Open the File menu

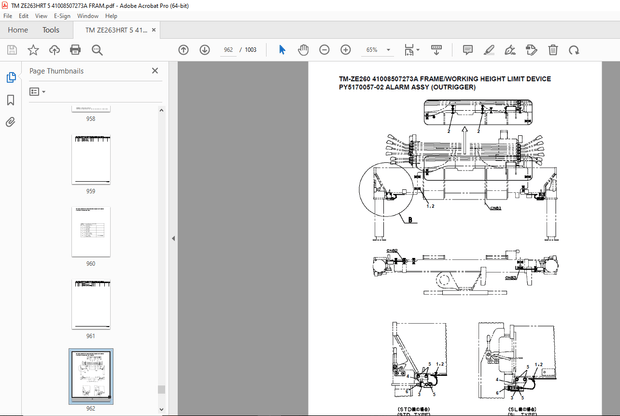(x=8, y=16)
